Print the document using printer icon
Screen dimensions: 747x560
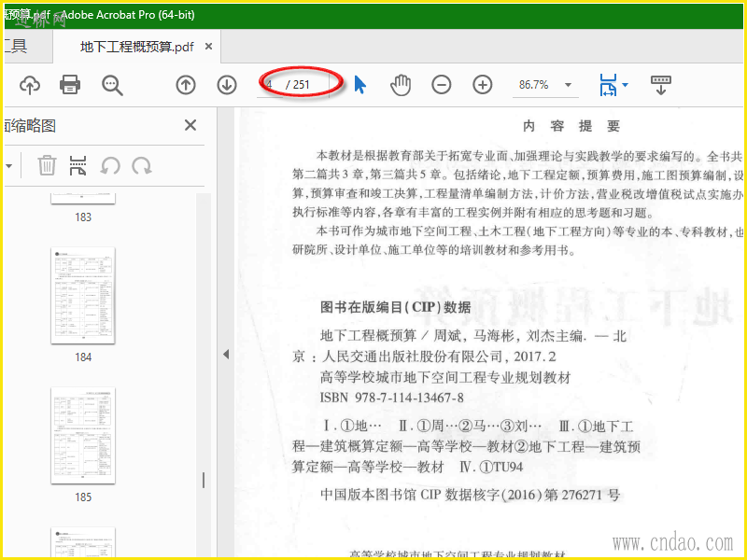pyautogui.click(x=70, y=85)
